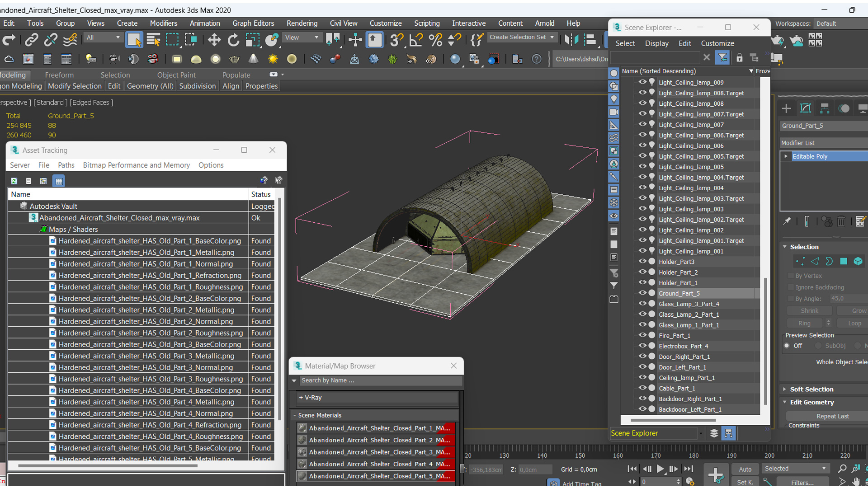
Task: Select Polygon sub-object level icon
Action: pyautogui.click(x=844, y=262)
